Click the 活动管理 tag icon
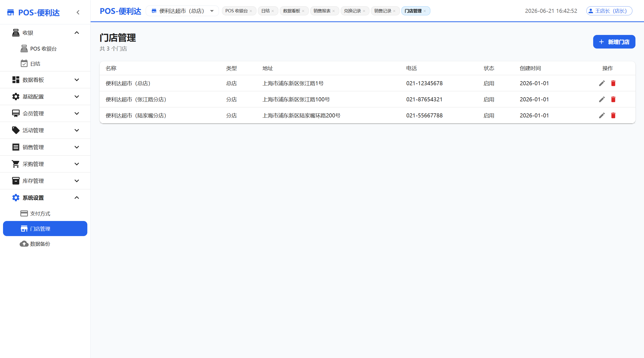644x358 pixels. 16,130
